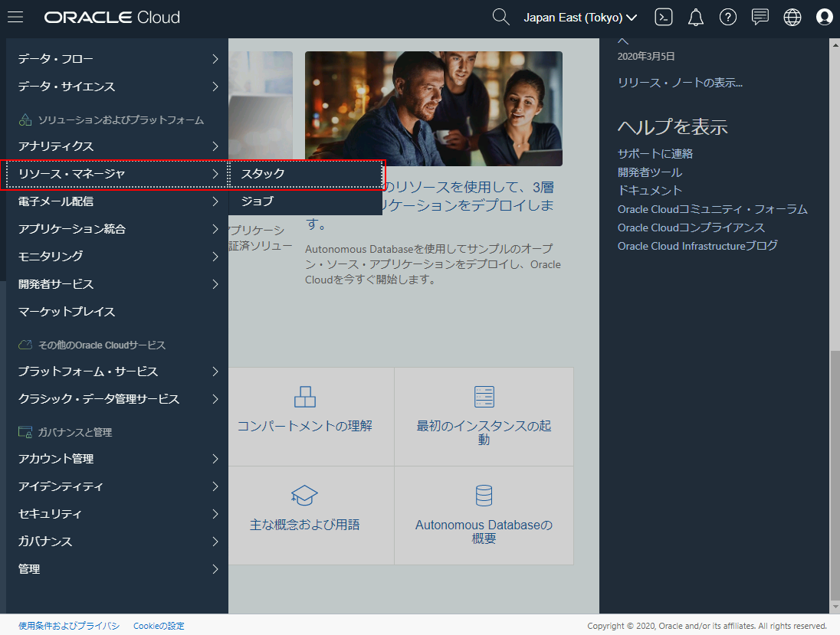Click the help question mark icon
840x635 pixels.
click(728, 16)
